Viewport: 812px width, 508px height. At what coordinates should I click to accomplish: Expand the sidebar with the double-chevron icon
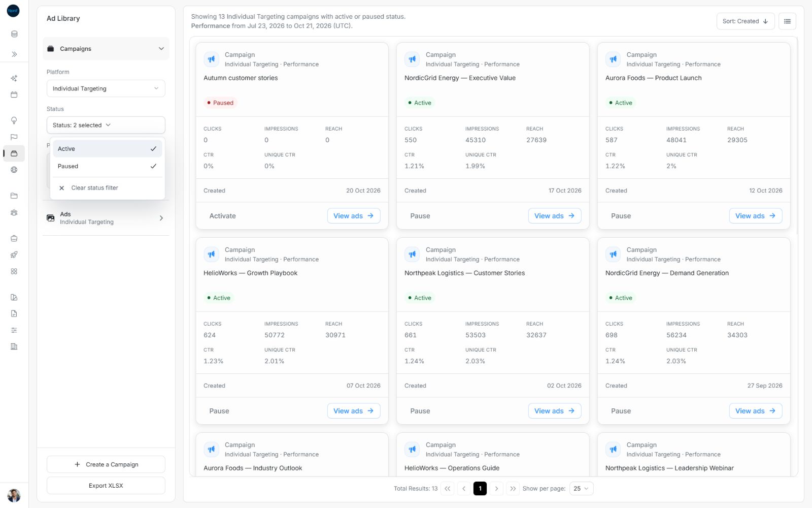14,54
